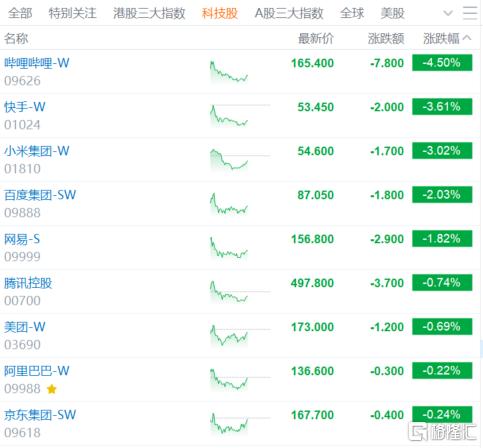Open the 特别关注 tab
The height and width of the screenshot is (448, 483).
(72, 13)
